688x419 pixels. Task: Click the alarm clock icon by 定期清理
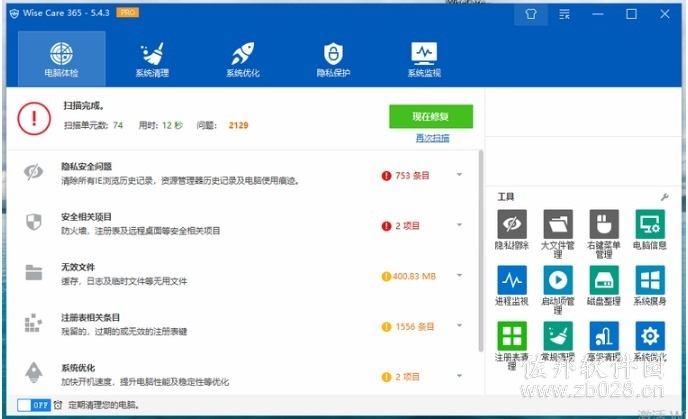pyautogui.click(x=58, y=405)
